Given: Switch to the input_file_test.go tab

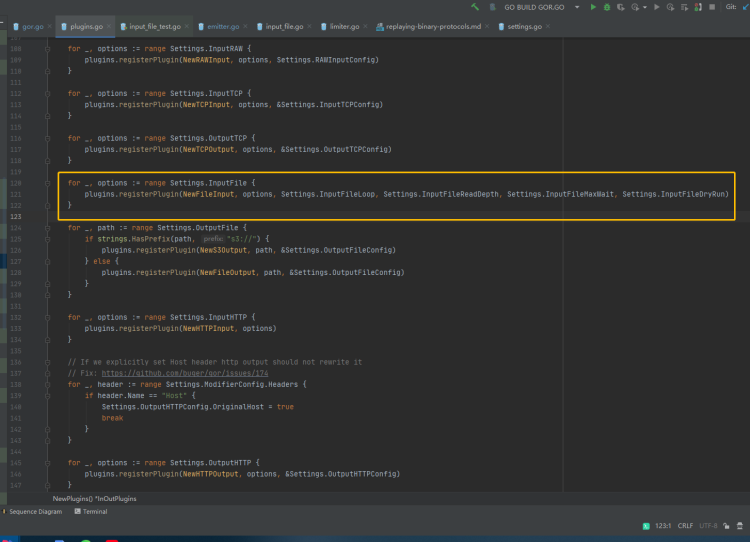Looking at the screenshot, I should (153, 26).
